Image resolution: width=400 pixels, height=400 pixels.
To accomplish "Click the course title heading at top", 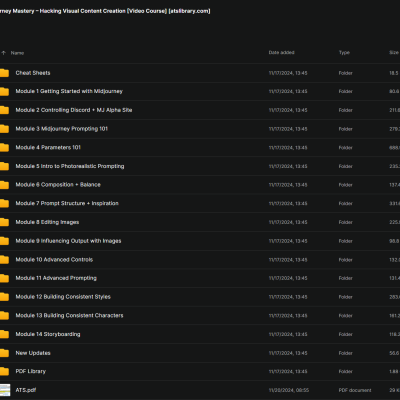I will point(105,11).
